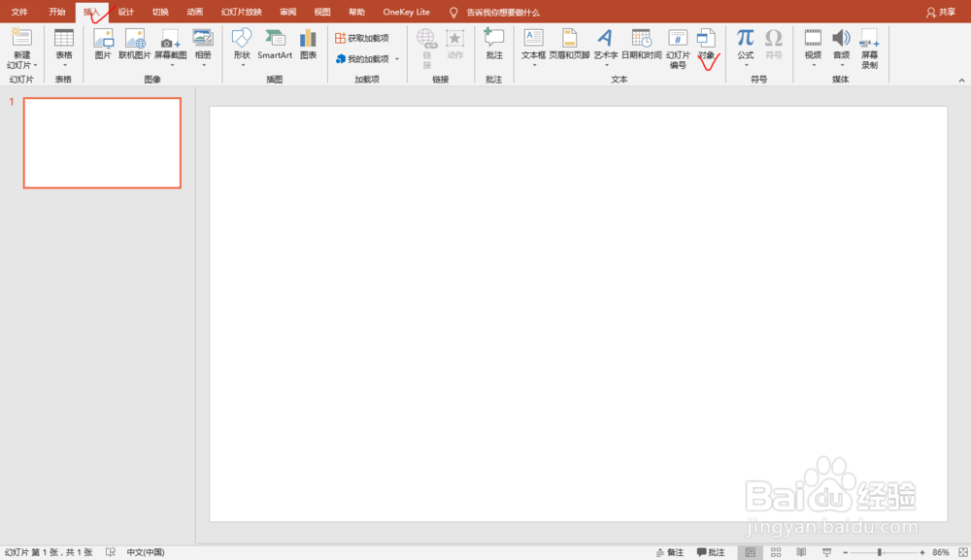Click zoom in plus button
This screenshot has width=971, height=560.
pos(922,552)
